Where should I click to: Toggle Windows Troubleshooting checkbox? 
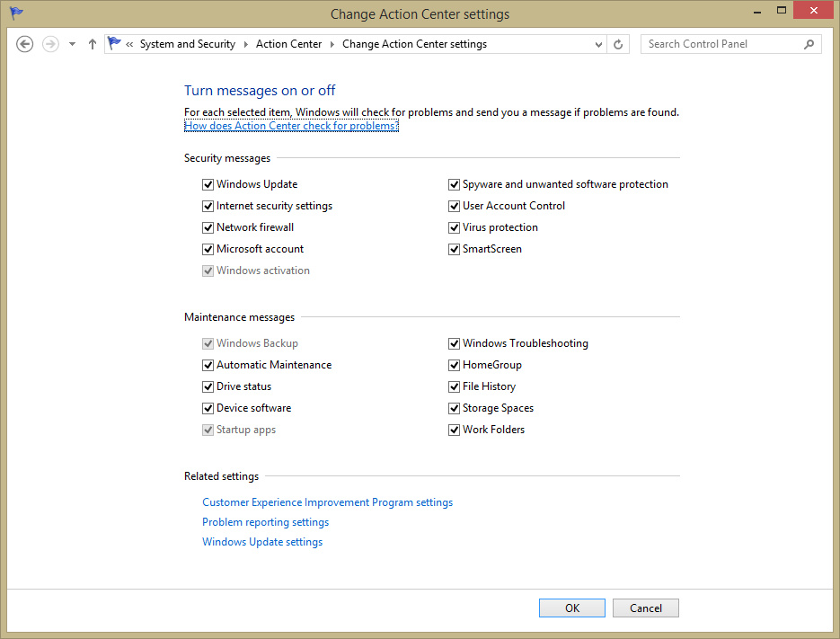(x=454, y=343)
